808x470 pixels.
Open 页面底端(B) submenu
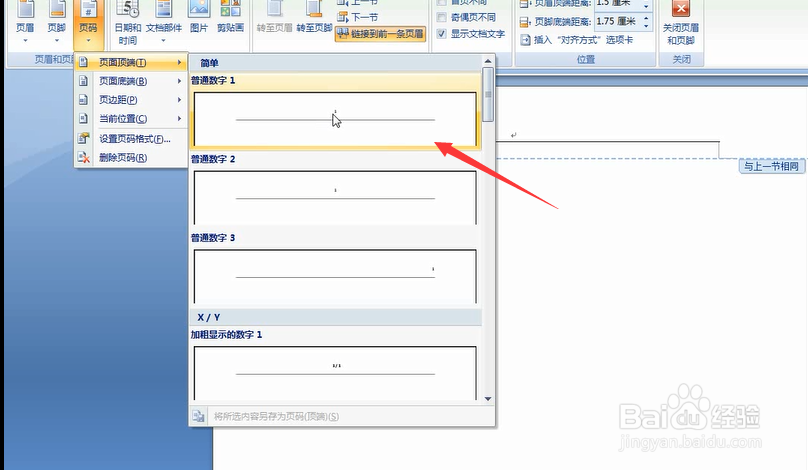(131, 81)
